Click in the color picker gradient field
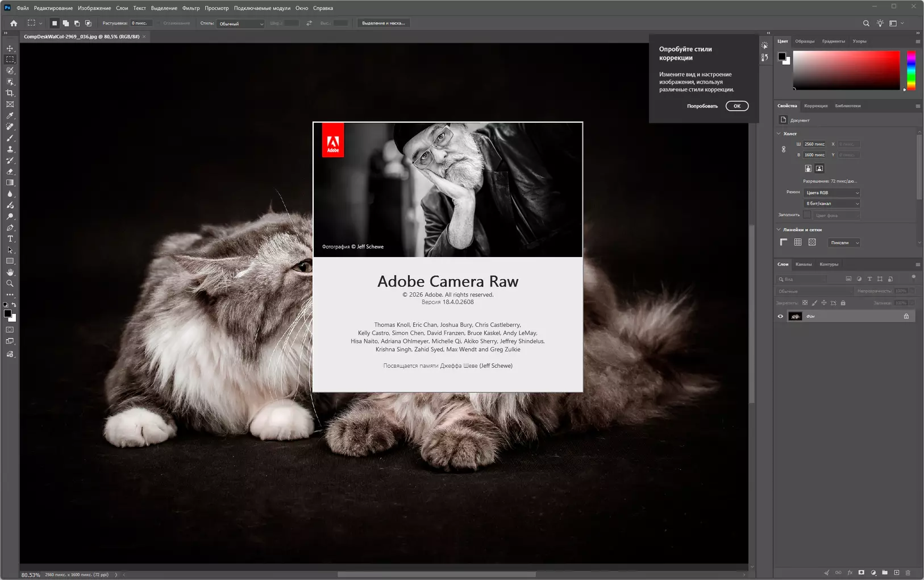The height and width of the screenshot is (580, 924). coord(847,71)
